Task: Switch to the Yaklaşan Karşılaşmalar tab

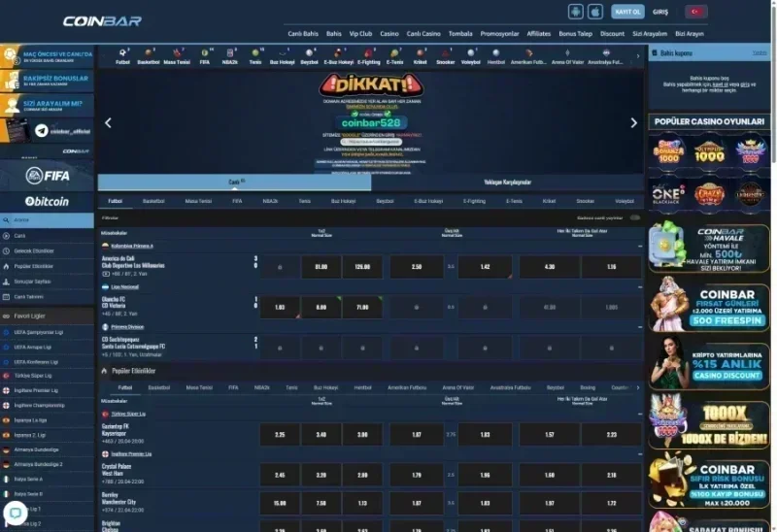Action: click(x=507, y=183)
